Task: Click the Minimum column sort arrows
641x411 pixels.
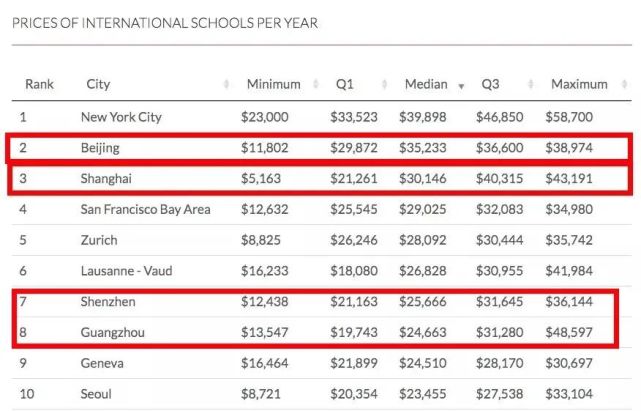Action: pyautogui.click(x=316, y=84)
